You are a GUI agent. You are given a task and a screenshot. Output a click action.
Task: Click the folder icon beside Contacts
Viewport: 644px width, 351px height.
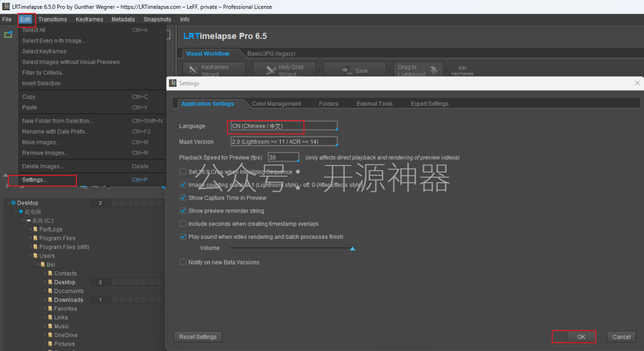(x=50, y=273)
